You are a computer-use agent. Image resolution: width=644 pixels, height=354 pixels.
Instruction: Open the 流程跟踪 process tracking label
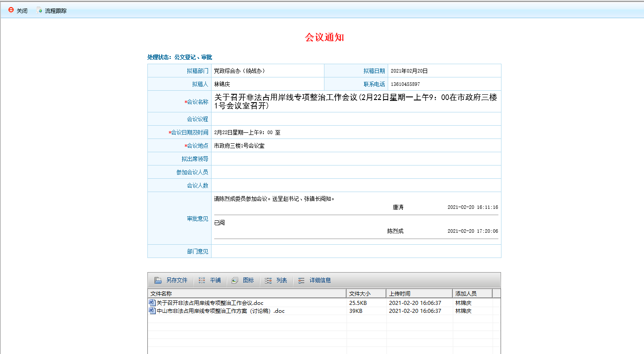[x=56, y=11]
